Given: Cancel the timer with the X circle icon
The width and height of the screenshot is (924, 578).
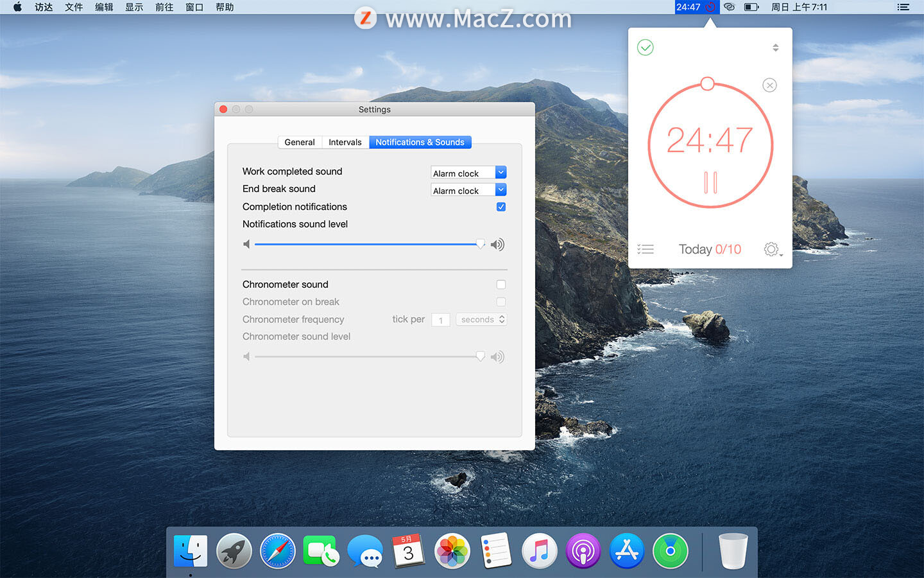Looking at the screenshot, I should [769, 85].
